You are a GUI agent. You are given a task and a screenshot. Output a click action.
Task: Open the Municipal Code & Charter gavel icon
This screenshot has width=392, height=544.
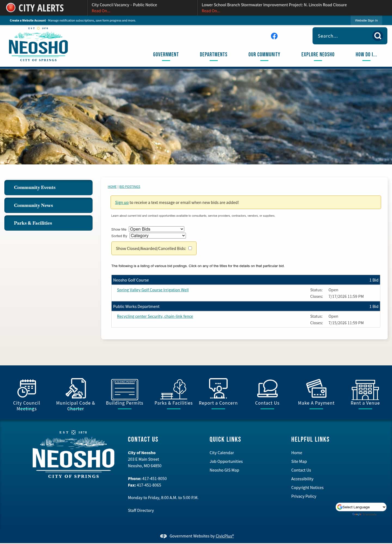(76, 388)
